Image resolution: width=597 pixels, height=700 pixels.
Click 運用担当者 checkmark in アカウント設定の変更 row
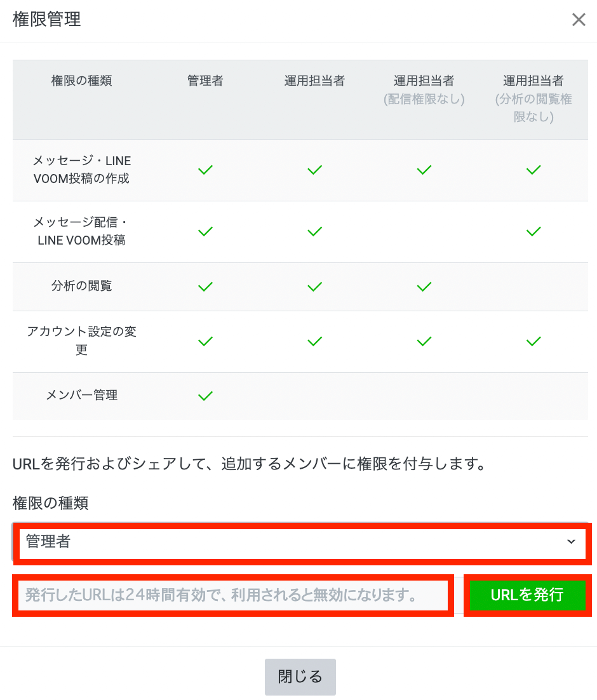[x=314, y=342]
